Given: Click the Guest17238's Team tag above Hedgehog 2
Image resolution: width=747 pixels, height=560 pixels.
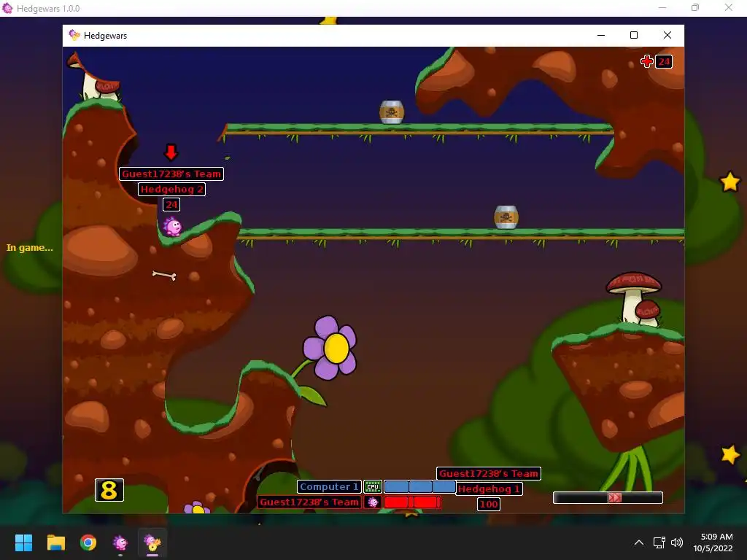Looking at the screenshot, I should [x=171, y=174].
